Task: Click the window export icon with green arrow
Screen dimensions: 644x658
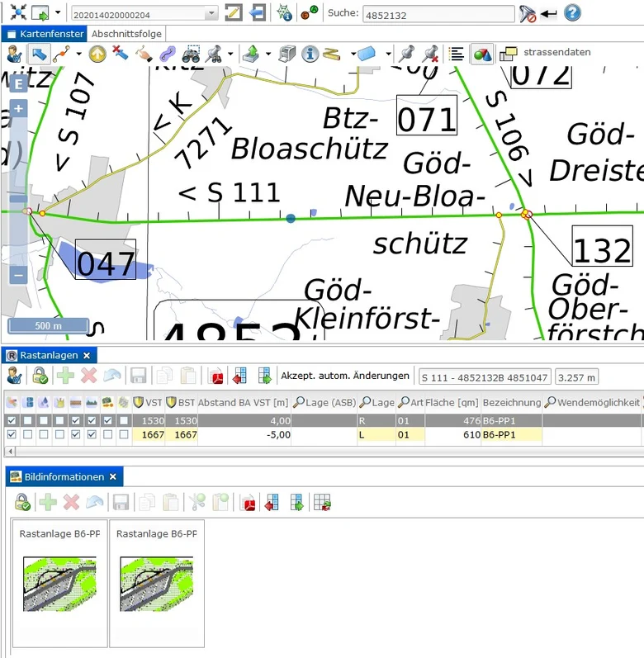Action: (x=40, y=13)
